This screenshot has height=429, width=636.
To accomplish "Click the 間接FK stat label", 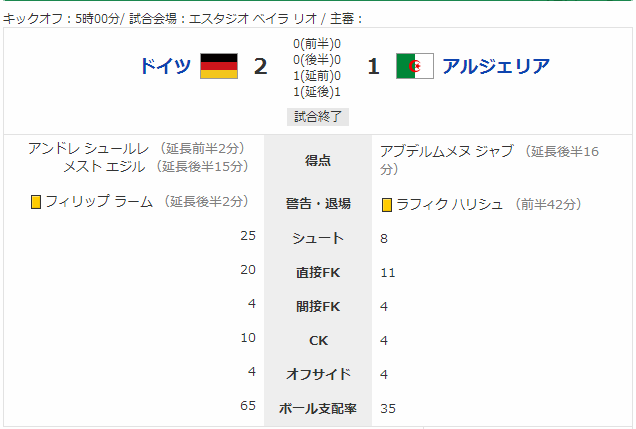I will [318, 307].
